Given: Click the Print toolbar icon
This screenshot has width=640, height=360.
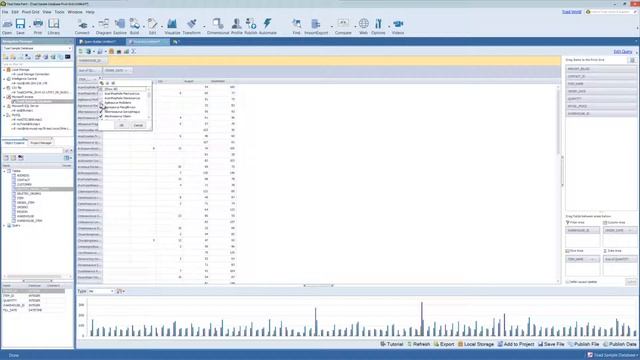Looking at the screenshot, I should [38, 27].
